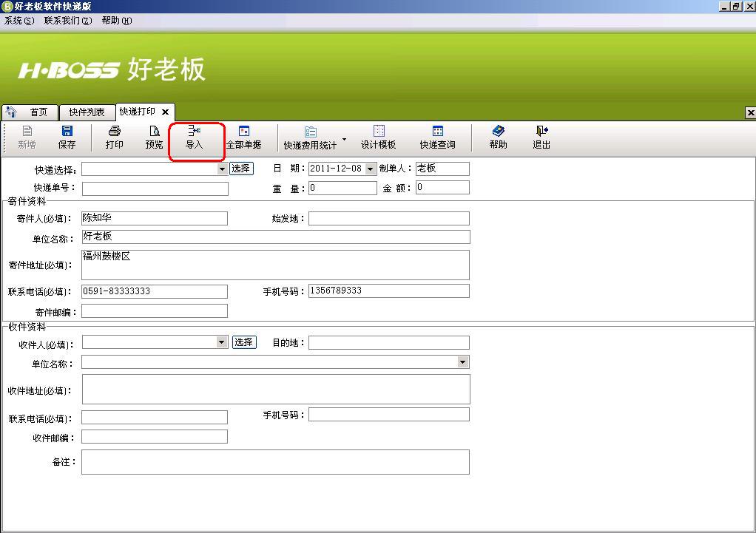Click sender 联系电话 field 0591-83333333
This screenshot has width=756, height=533.
pyautogui.click(x=155, y=291)
